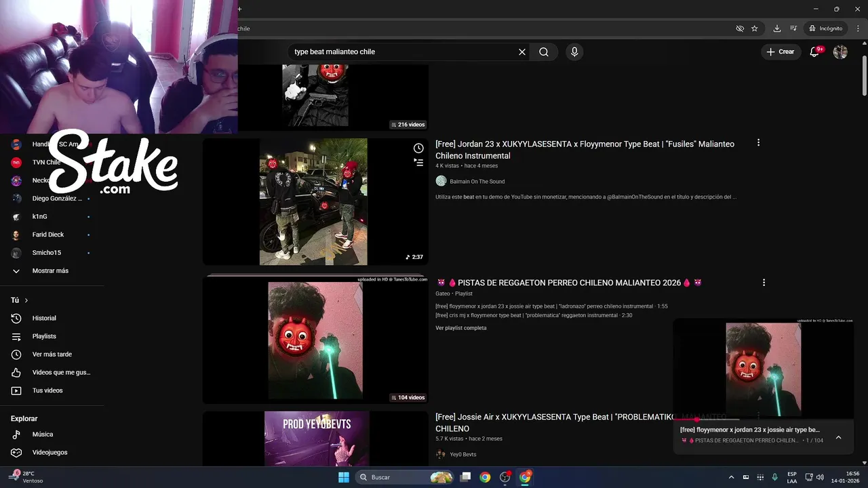Click Balmain On The Sound channel avatar
The height and width of the screenshot is (488, 868).
tap(441, 181)
